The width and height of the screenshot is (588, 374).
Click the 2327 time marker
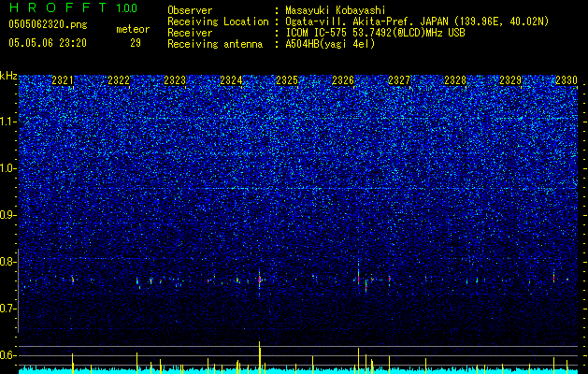399,80
